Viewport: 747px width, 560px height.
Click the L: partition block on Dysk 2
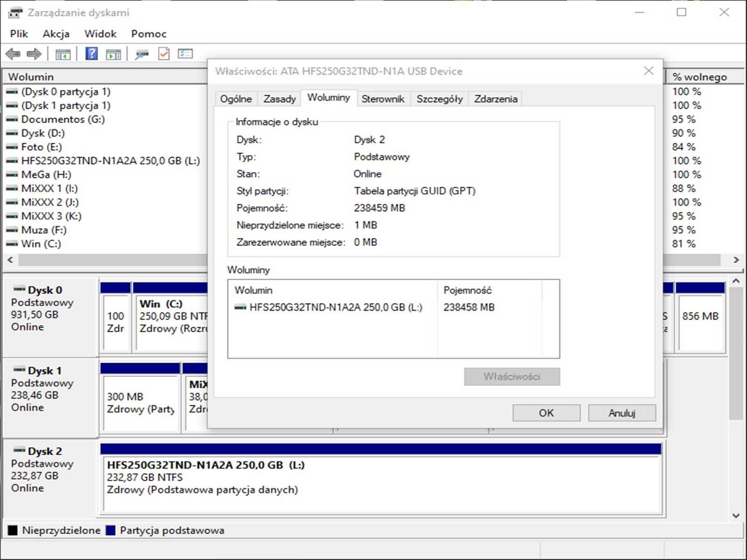[x=381, y=478]
